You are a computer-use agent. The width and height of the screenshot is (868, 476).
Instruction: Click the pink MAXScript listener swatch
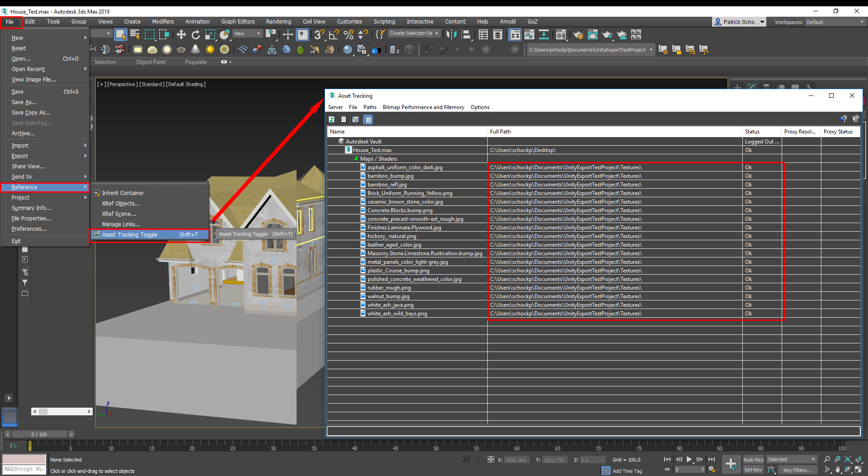[x=24, y=459]
